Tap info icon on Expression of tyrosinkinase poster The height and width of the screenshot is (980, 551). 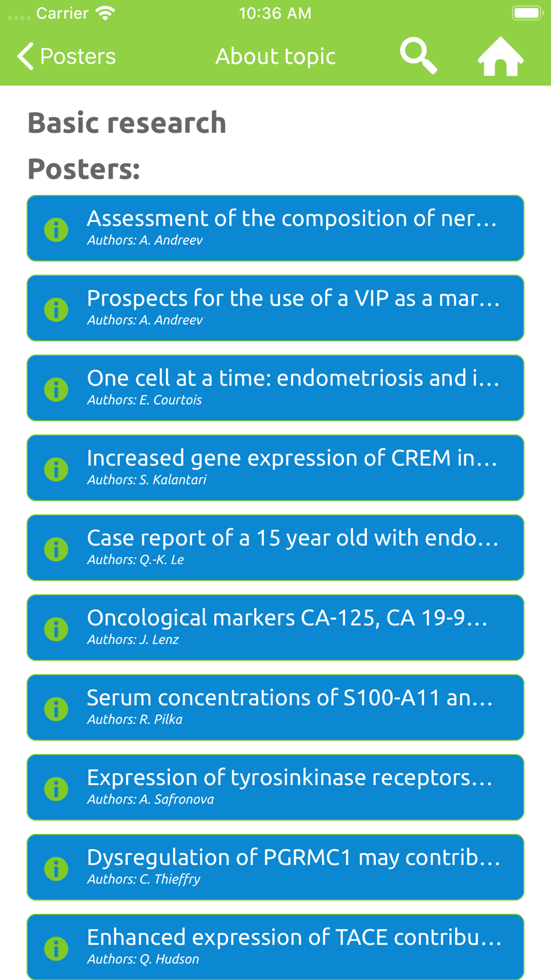coord(56,789)
